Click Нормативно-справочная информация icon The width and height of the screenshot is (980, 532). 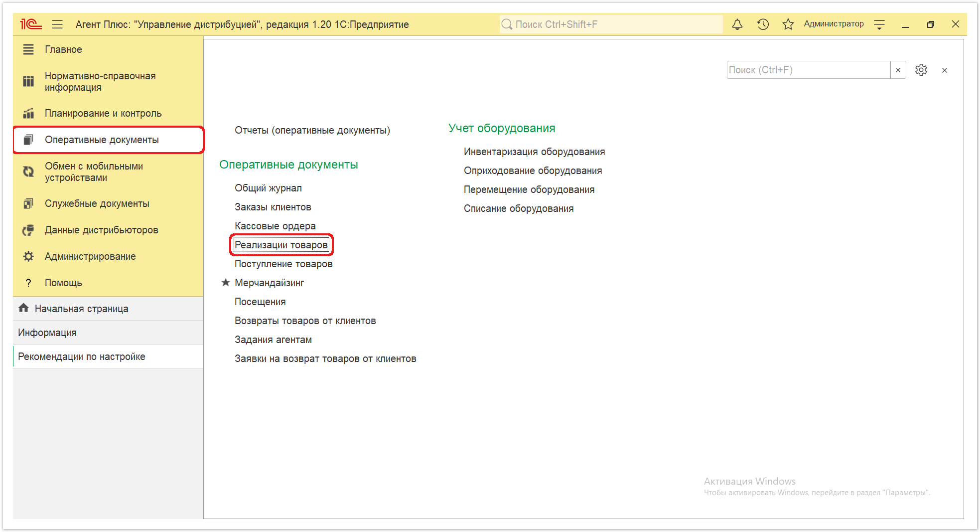pos(28,81)
